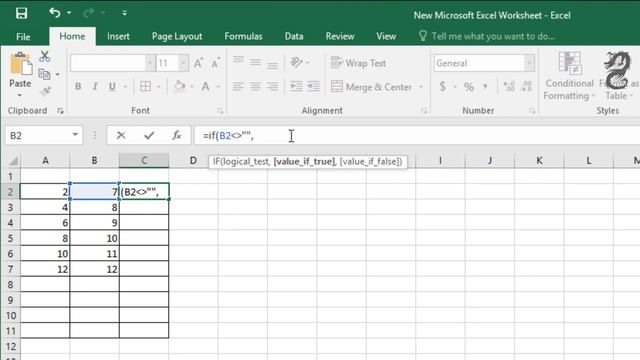The height and width of the screenshot is (360, 640).
Task: Open the Clipboard dialog launcher
Action: (60, 111)
